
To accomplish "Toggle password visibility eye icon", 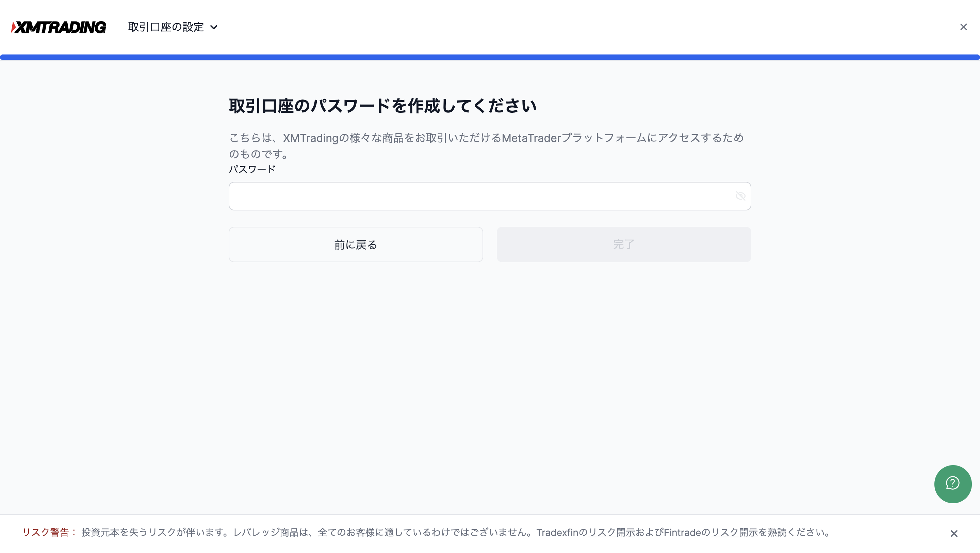I will [x=740, y=196].
